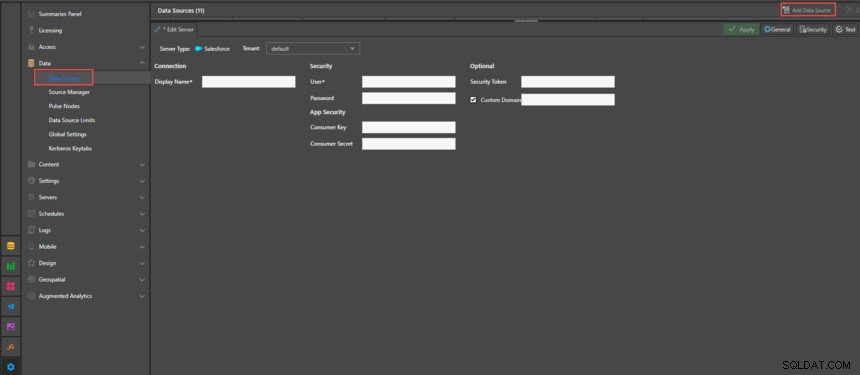Click the Logs section icon
Screen dimensions: 860x375
31,230
